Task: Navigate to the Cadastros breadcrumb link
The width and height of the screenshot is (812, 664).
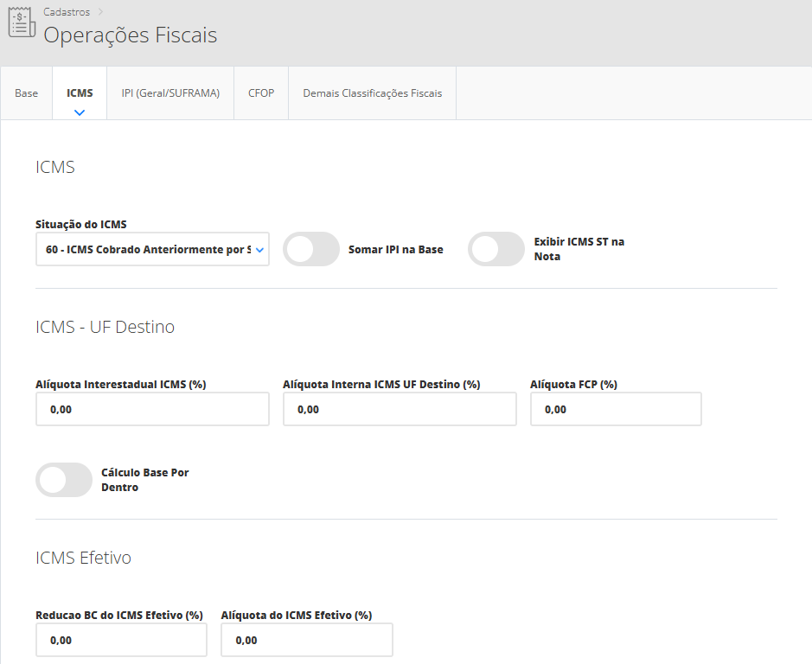Action: tap(67, 12)
